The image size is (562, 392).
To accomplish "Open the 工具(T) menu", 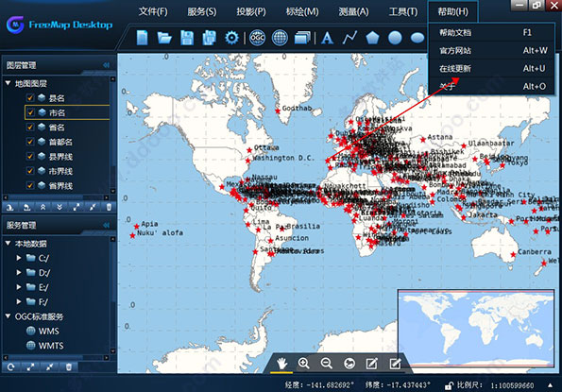I will coord(403,12).
